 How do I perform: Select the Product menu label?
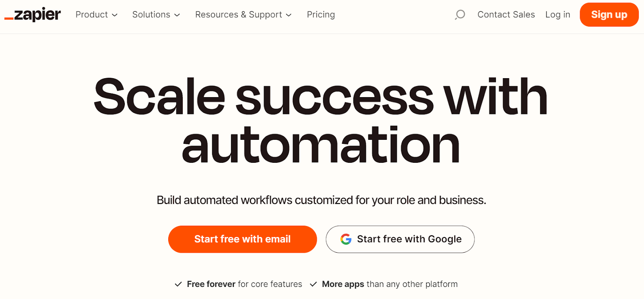[x=92, y=15]
